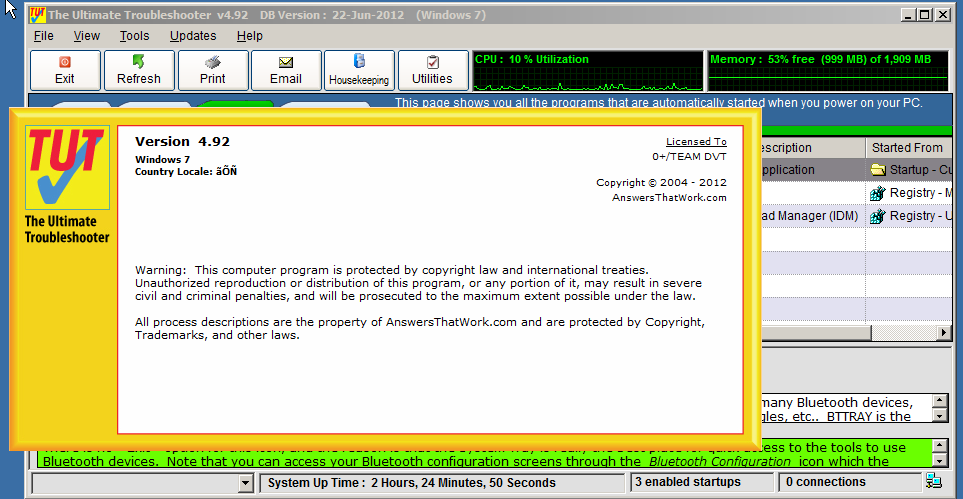Click the TUT logo in About dialog

pos(67,168)
